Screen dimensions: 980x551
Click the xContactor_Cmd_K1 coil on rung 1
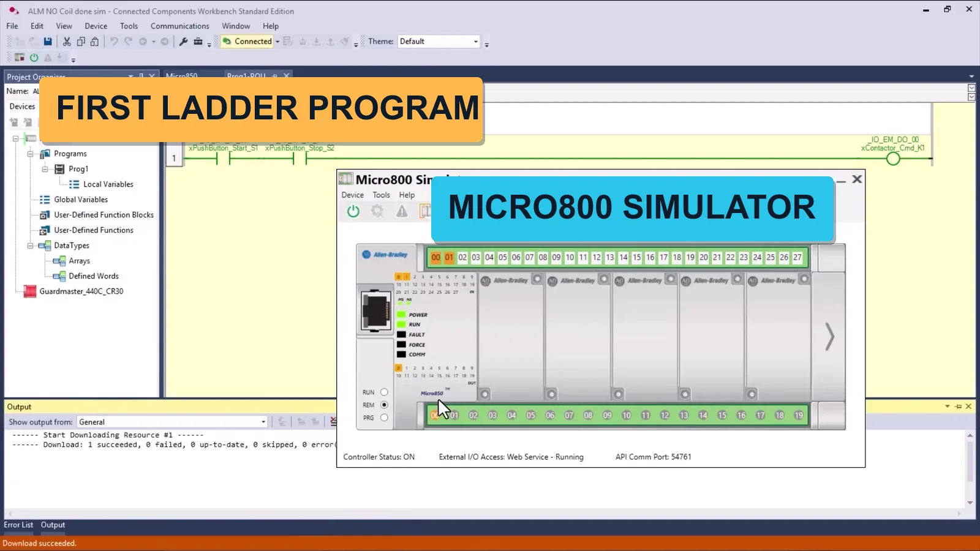[x=893, y=159]
